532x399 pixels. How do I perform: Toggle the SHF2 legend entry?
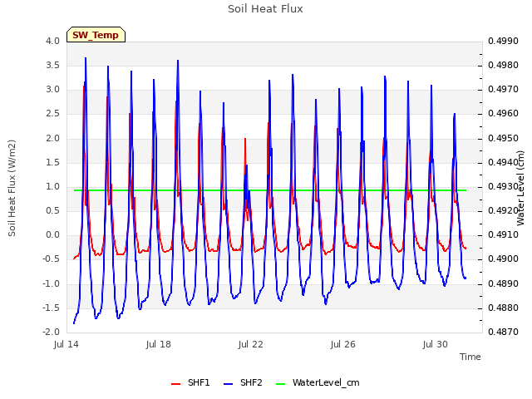tap(243, 382)
